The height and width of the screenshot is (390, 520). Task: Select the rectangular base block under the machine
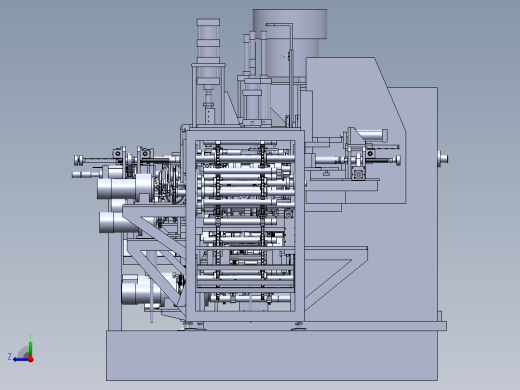pos(272,355)
